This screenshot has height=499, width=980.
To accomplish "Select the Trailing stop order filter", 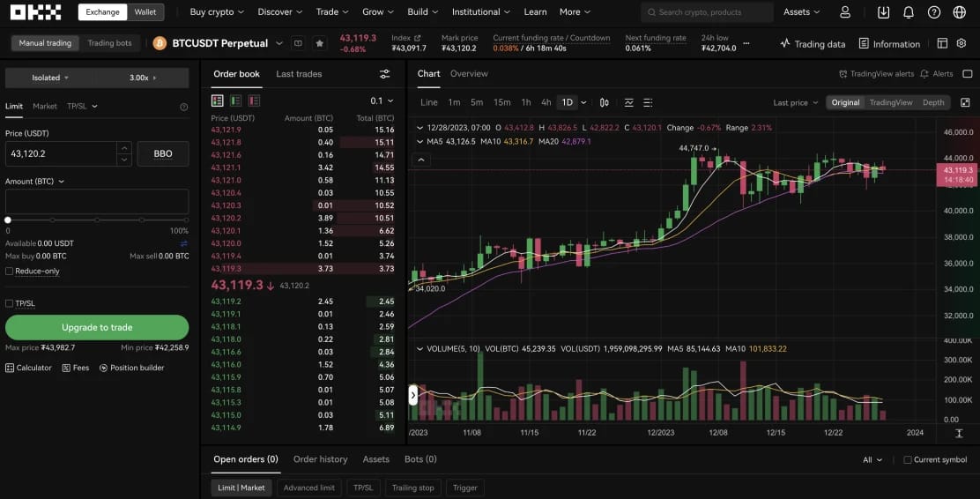I will point(412,488).
